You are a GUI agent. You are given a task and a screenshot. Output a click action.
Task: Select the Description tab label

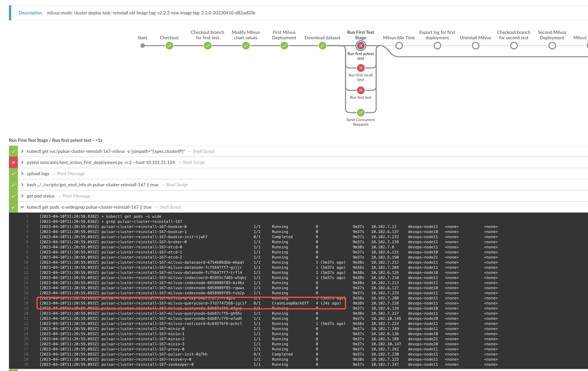(30, 13)
